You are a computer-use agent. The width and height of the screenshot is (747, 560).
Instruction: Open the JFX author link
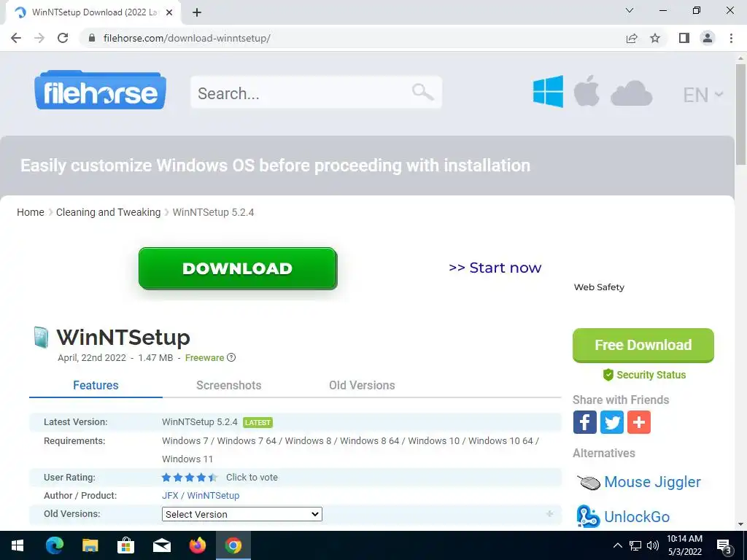[x=170, y=496]
